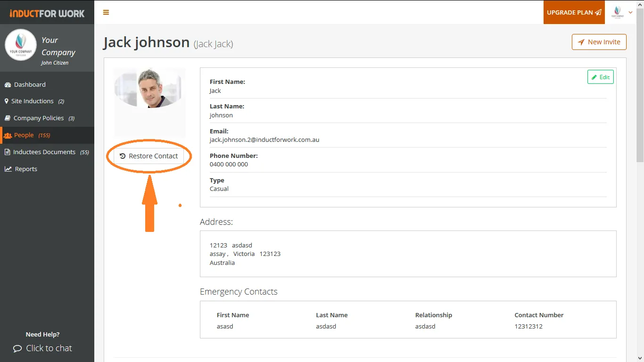Click the paper plane icon in New Invite
The height and width of the screenshot is (362, 644).
581,42
